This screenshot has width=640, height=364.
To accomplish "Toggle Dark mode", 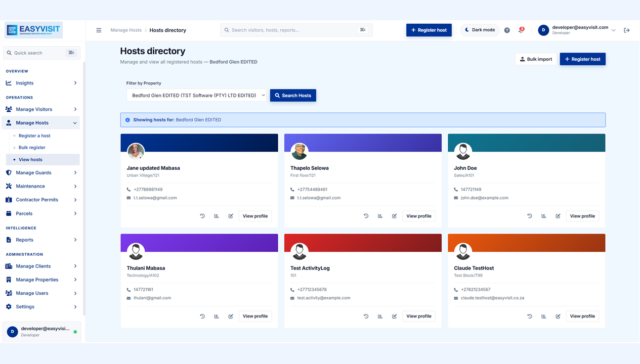I will point(480,30).
